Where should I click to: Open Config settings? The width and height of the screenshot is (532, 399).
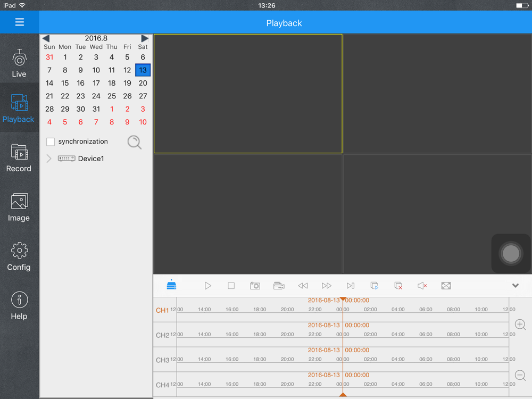click(x=19, y=256)
